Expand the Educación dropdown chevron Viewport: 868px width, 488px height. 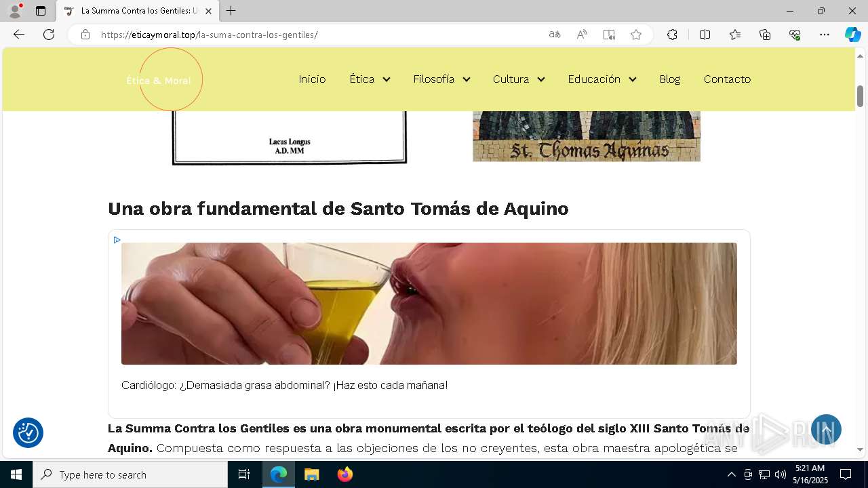633,79
